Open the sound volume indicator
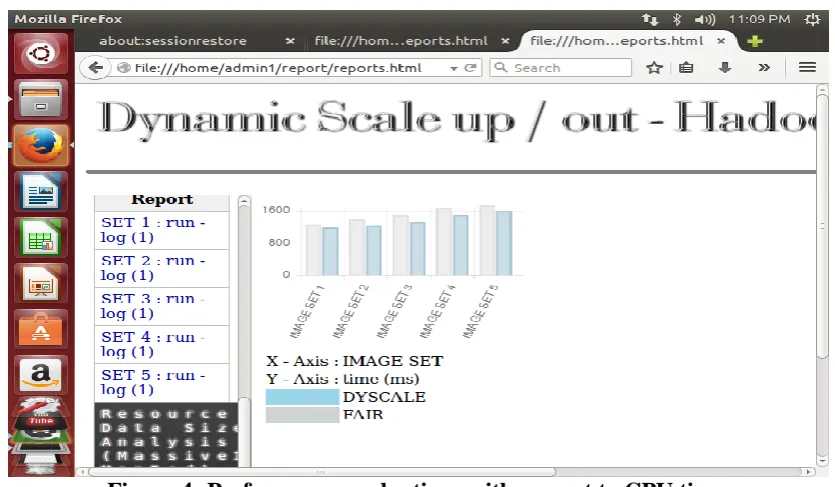835x487 pixels. (705, 20)
